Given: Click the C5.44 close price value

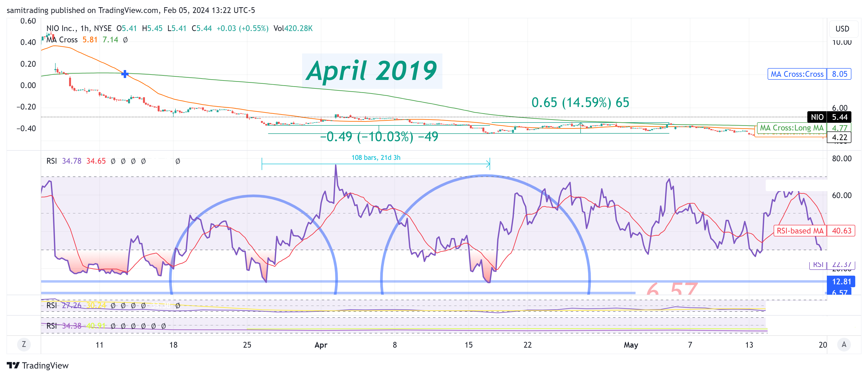Looking at the screenshot, I should click(201, 28).
